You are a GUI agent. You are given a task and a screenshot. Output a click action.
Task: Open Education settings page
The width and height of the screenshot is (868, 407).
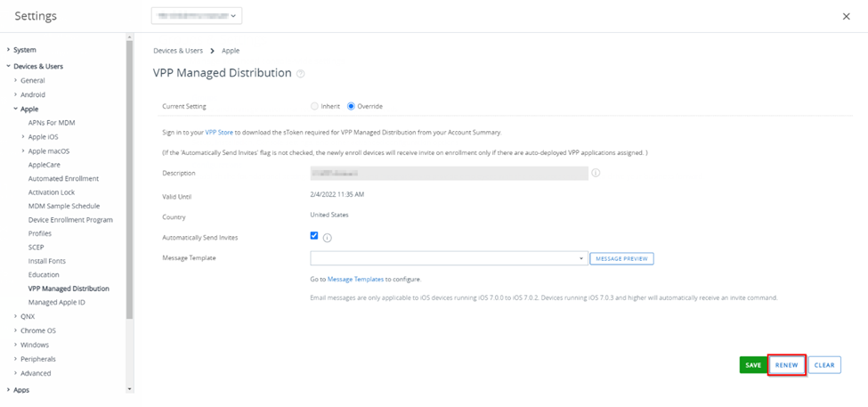click(x=44, y=274)
